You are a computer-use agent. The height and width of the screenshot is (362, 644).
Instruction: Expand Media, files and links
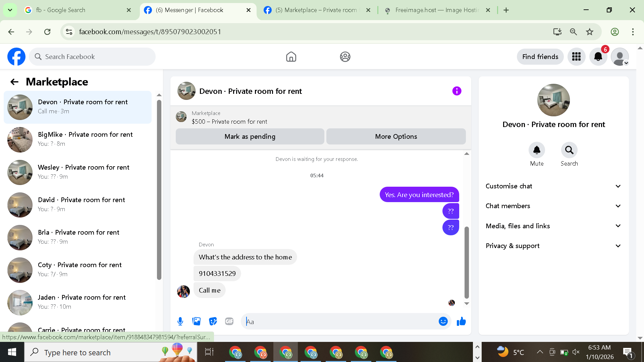553,226
